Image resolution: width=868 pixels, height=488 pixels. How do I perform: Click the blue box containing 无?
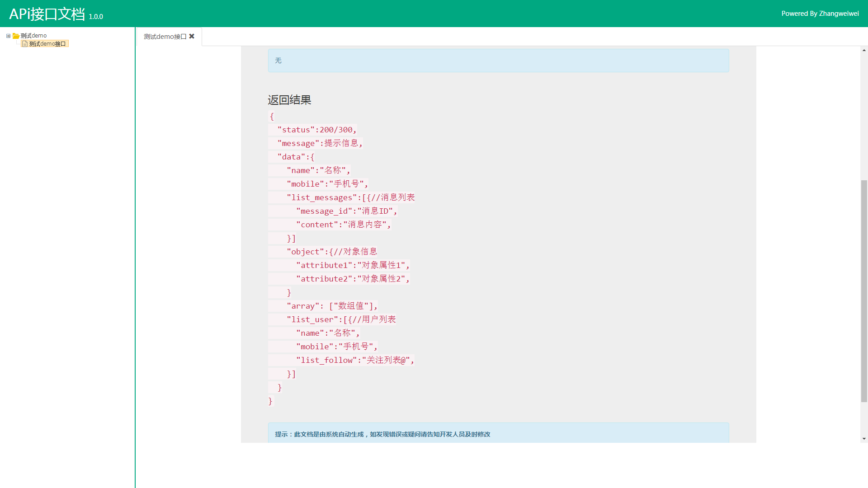pos(498,61)
